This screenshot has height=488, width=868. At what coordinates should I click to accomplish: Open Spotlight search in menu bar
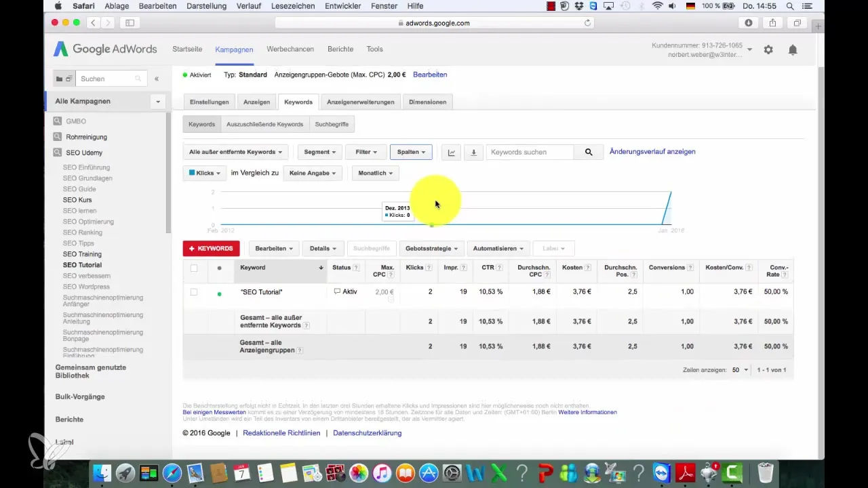[790, 6]
